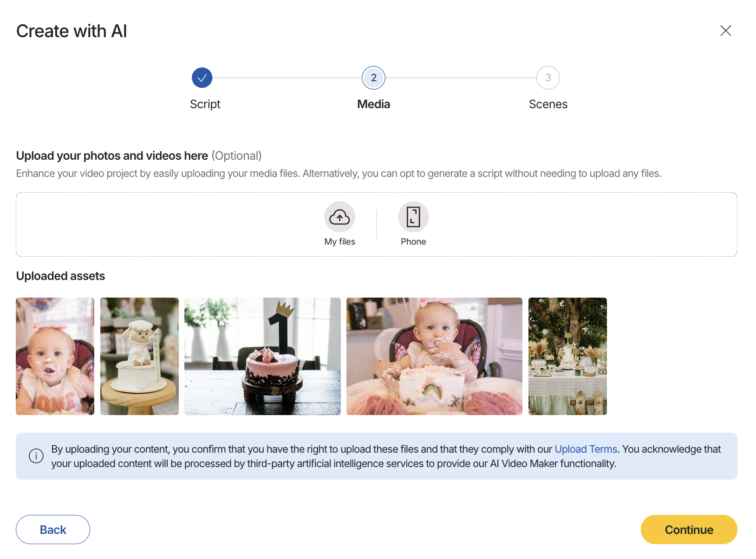Select the lamb cake thumbnail
756x559 pixels.
pos(139,356)
